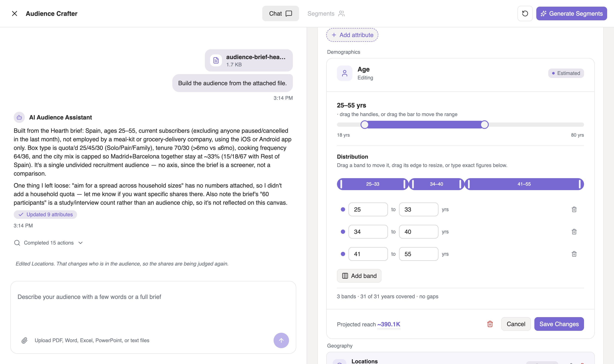Image resolution: width=614 pixels, height=364 pixels.
Task: Click the '80 yrs' maximum label
Action: point(577,135)
